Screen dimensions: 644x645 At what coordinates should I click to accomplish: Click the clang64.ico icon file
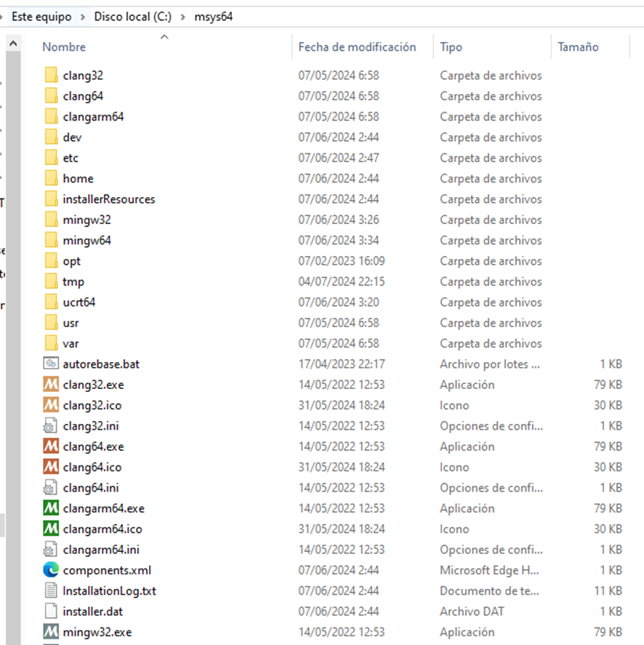coord(92,467)
